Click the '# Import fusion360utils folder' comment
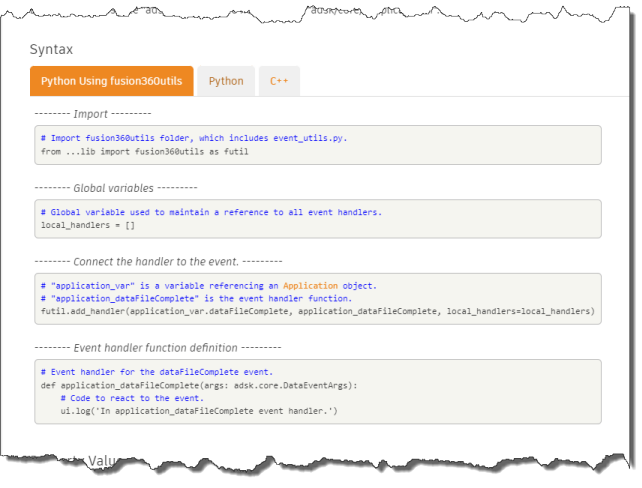 pos(194,138)
